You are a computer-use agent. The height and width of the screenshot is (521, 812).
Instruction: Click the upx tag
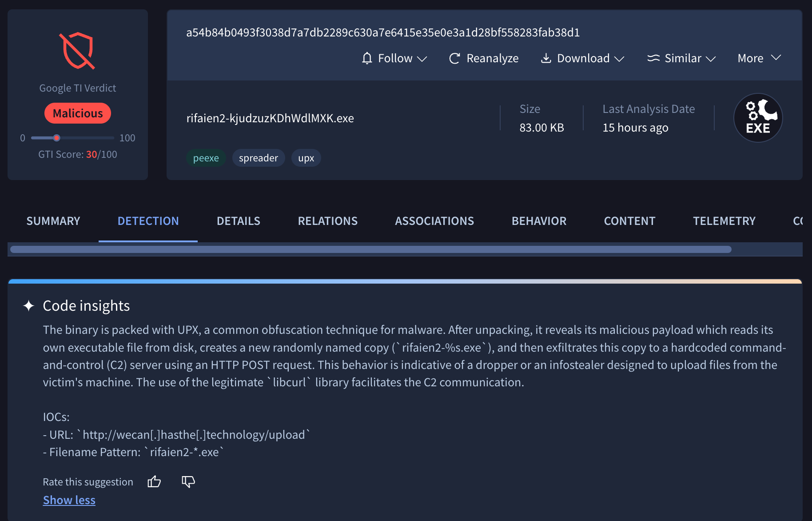click(x=306, y=158)
